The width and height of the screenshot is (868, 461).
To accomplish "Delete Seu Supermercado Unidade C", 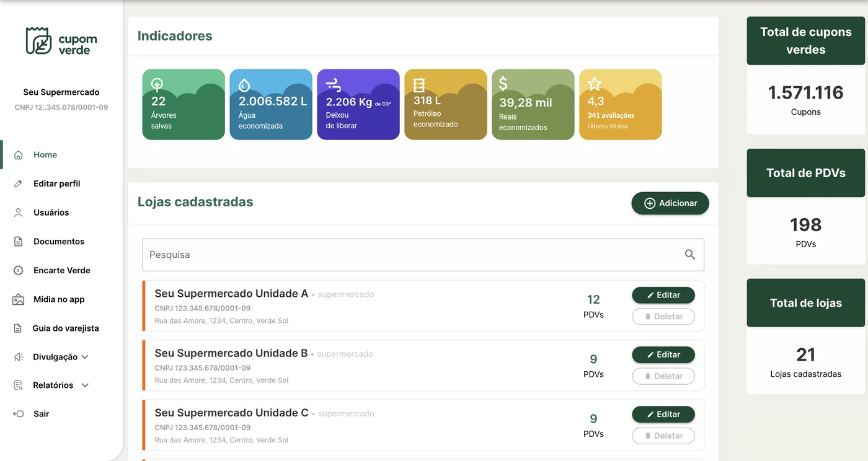I will pyautogui.click(x=663, y=436).
